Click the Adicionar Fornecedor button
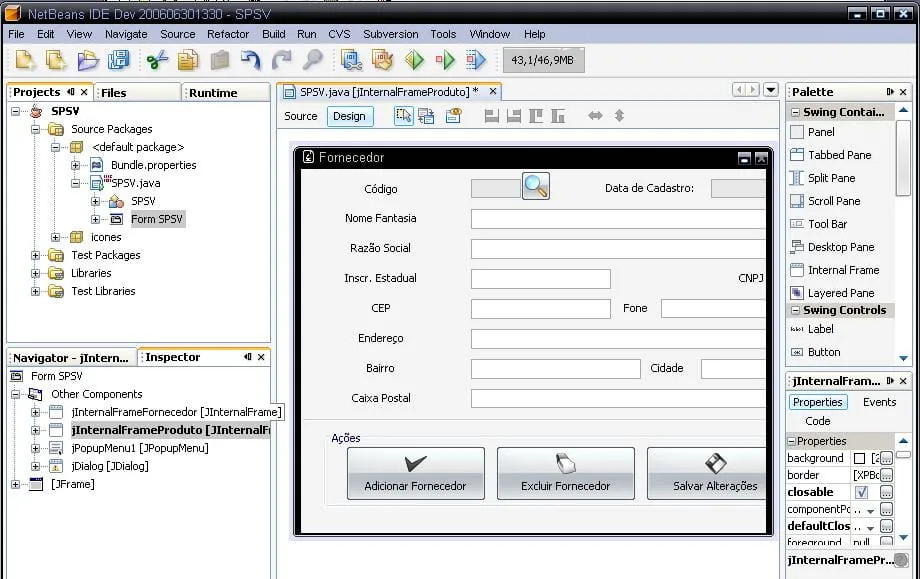Viewport: 920px width, 579px height. click(x=415, y=473)
